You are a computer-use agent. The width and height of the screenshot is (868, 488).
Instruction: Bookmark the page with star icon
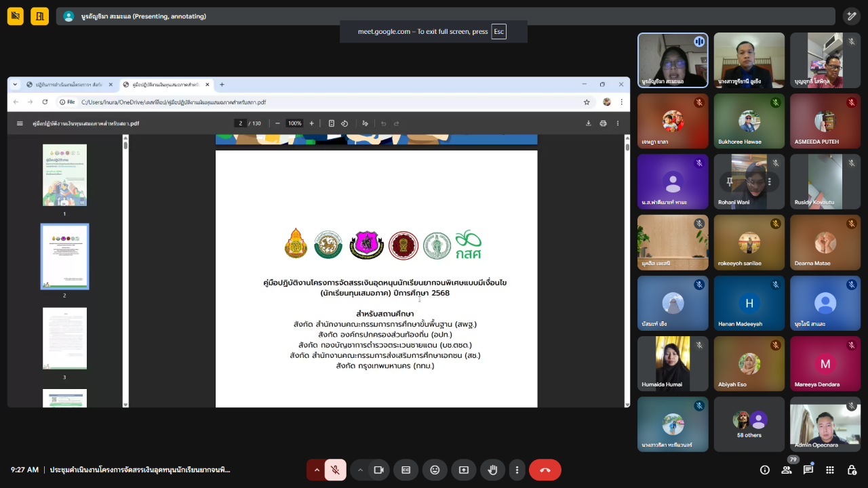(x=587, y=102)
